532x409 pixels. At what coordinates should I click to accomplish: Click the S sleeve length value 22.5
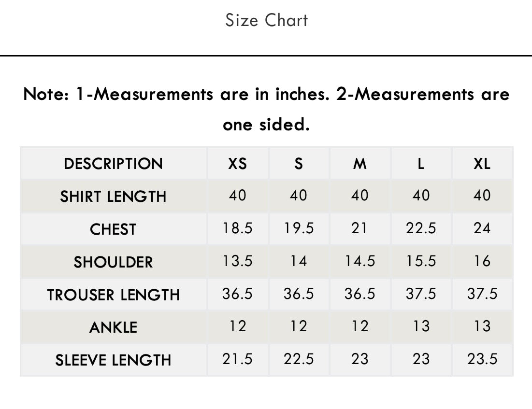[299, 359]
